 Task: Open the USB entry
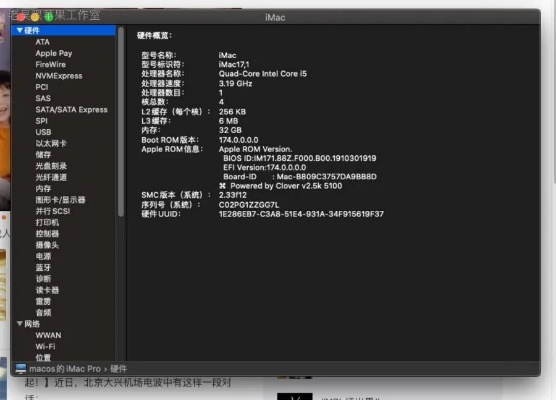(x=43, y=132)
